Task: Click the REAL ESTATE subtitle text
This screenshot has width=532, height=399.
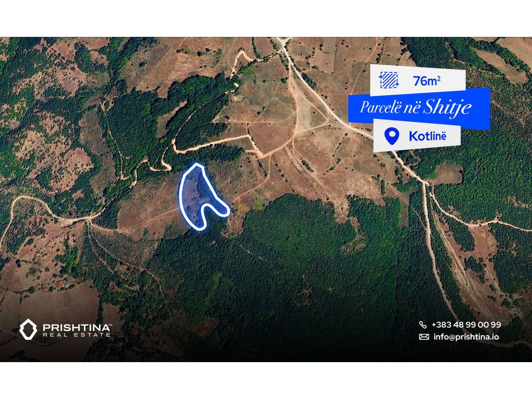Action: 77,335
